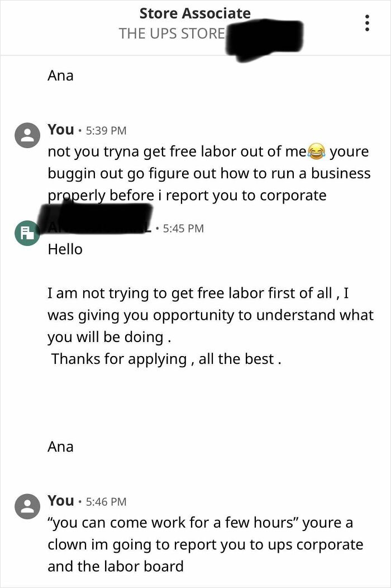Click your avatar beside the 5:46 PM message

[x=26, y=506]
